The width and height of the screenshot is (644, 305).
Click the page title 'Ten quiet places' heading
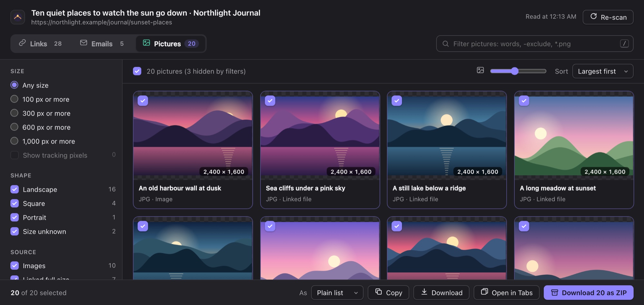click(146, 13)
